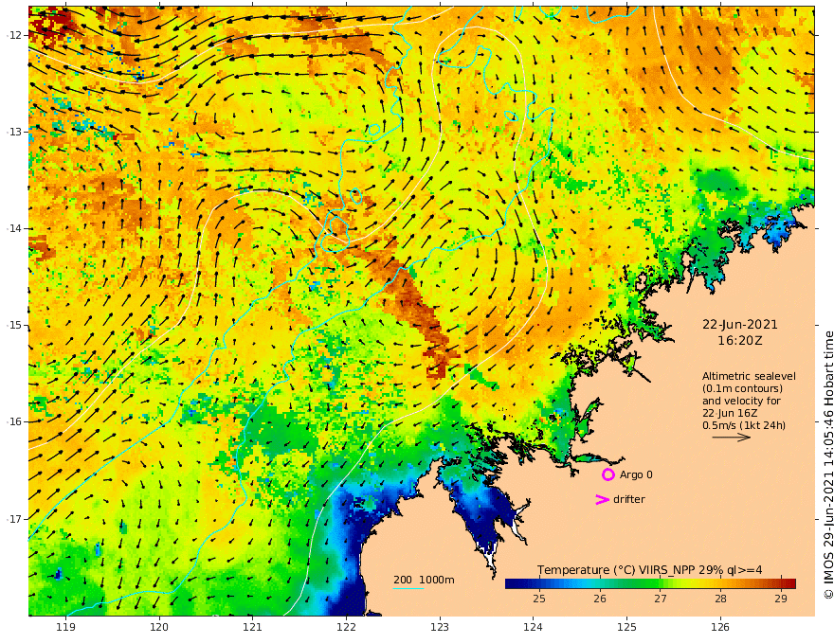Click the '22-Jun-2021' date text
The width and height of the screenshot is (834, 644).
[740, 325]
